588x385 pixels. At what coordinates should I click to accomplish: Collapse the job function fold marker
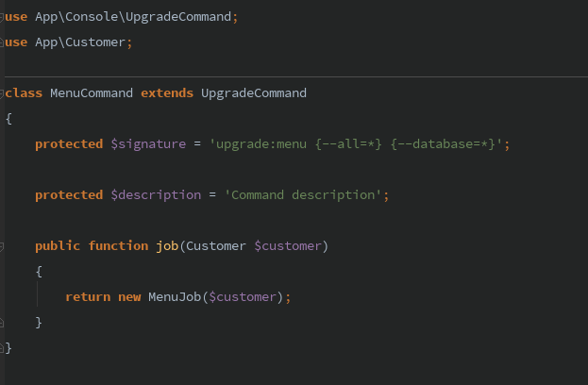coord(3,246)
